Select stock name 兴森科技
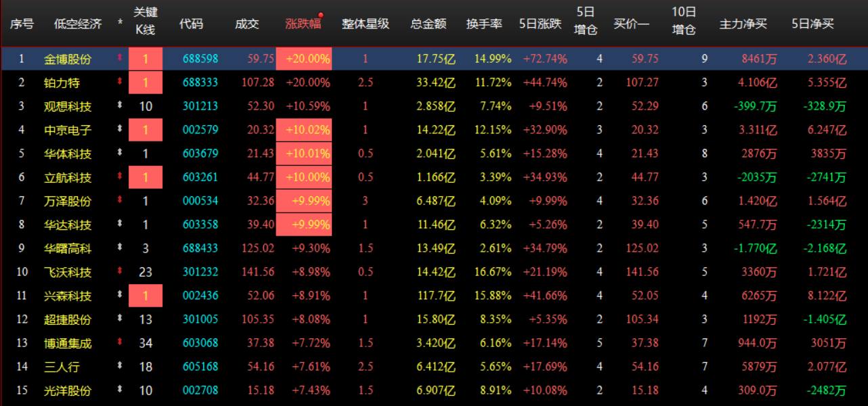868x406 pixels. 68,296
